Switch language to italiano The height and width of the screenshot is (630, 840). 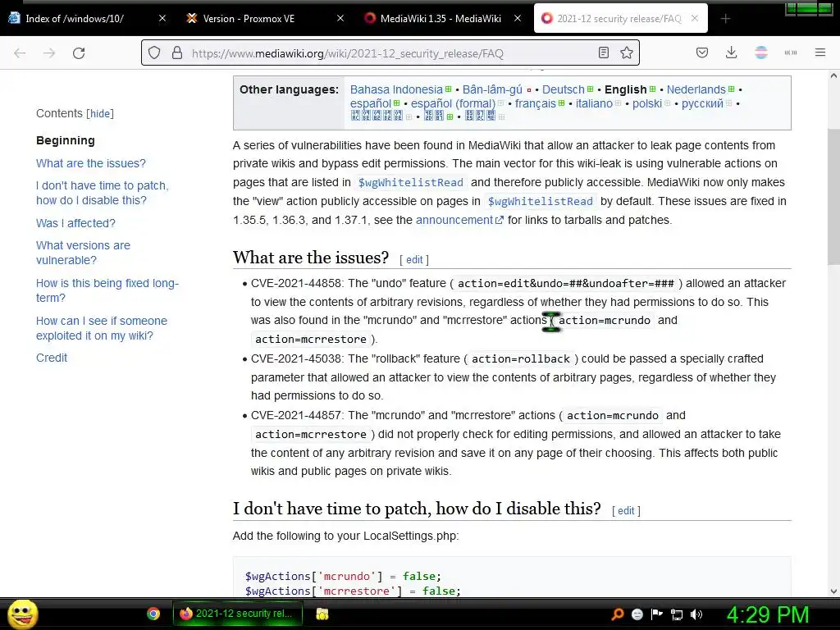point(594,103)
